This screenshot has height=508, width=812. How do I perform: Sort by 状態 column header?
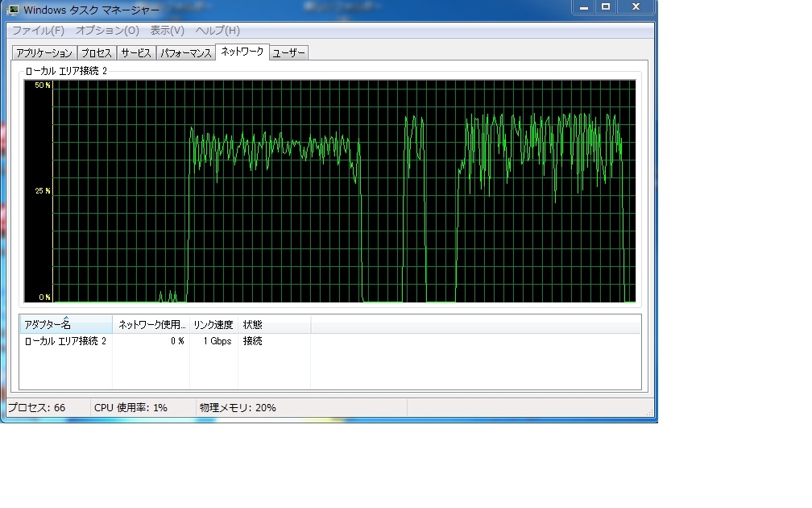(275, 324)
